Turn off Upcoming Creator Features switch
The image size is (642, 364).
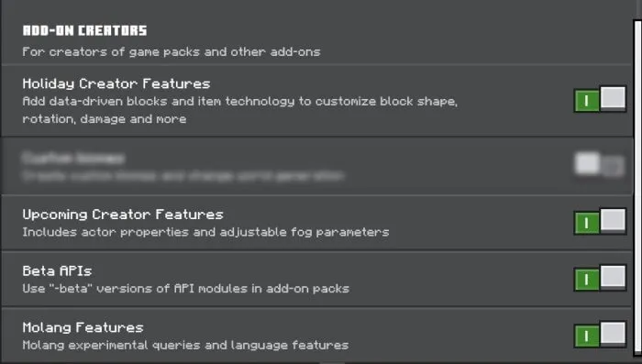coord(600,222)
